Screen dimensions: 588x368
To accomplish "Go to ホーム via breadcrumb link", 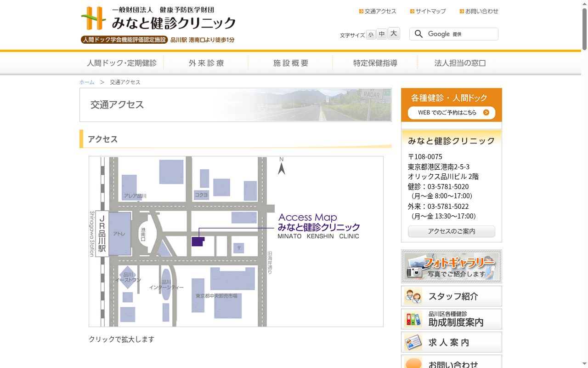I will coord(87,82).
